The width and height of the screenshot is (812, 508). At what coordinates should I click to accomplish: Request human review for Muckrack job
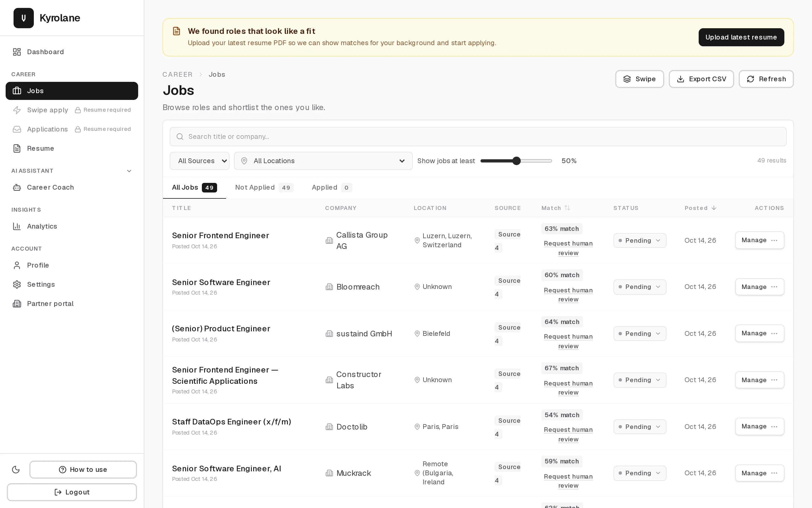tap(568, 481)
